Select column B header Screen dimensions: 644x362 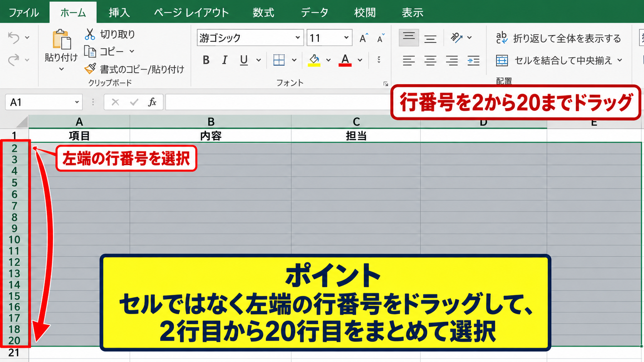pyautogui.click(x=211, y=122)
